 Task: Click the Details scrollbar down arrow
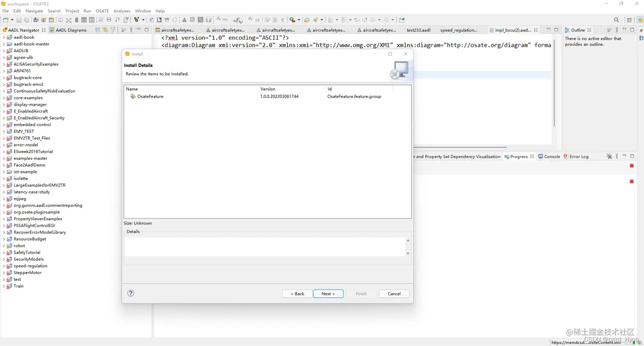(x=408, y=253)
